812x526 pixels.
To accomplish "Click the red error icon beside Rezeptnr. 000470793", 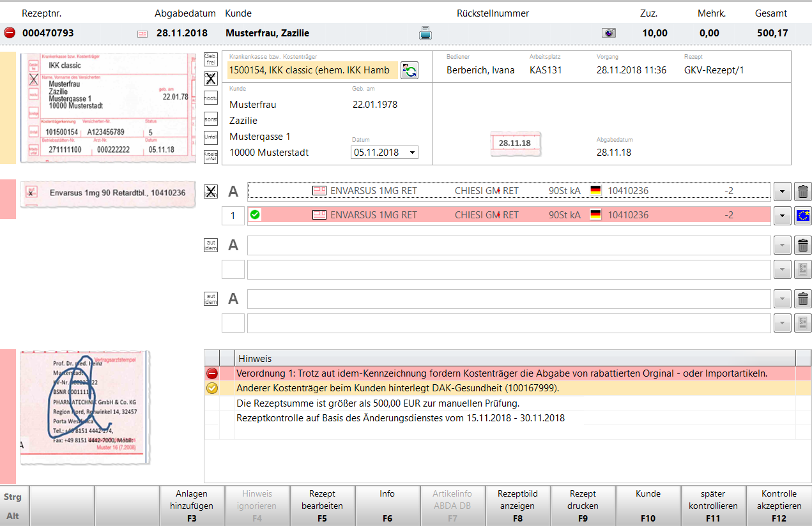I will [10, 33].
